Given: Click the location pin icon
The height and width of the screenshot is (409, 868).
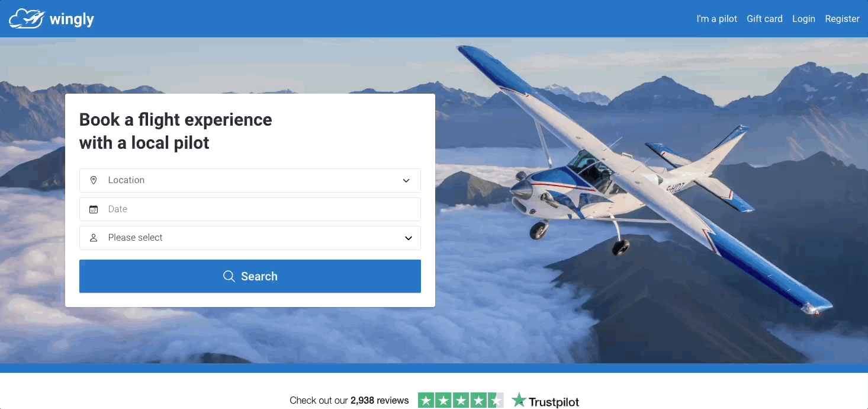Looking at the screenshot, I should point(93,180).
